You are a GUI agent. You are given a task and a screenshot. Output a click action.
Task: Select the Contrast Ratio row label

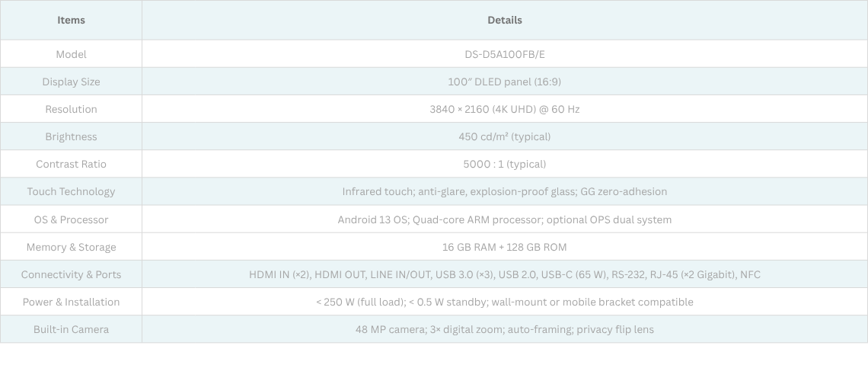[x=71, y=164]
